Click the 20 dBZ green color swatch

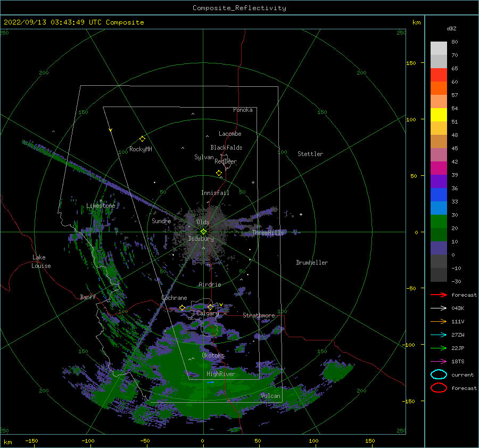click(x=439, y=222)
